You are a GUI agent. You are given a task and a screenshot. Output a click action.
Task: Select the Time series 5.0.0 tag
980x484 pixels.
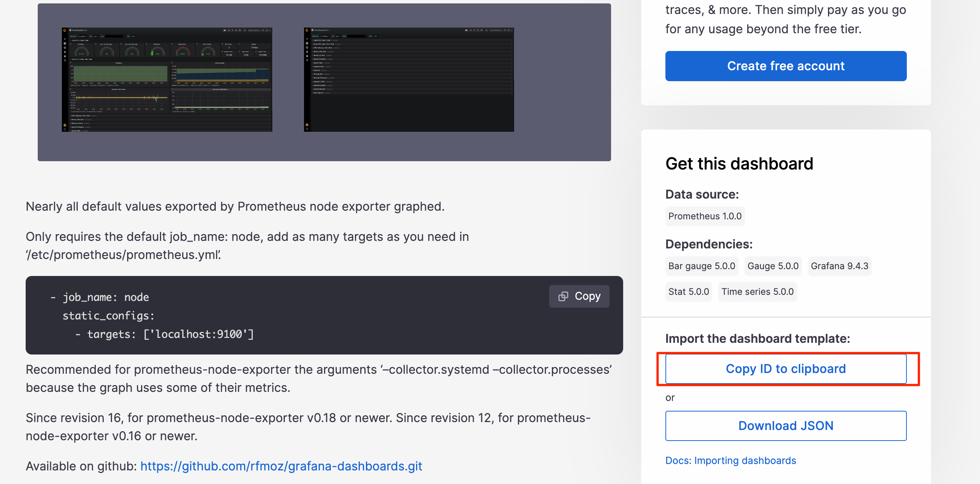tap(757, 292)
